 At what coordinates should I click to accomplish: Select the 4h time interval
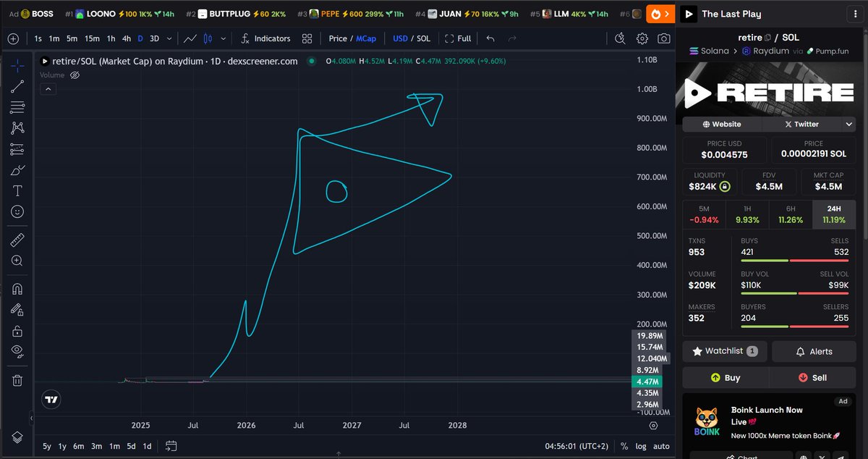click(x=127, y=38)
